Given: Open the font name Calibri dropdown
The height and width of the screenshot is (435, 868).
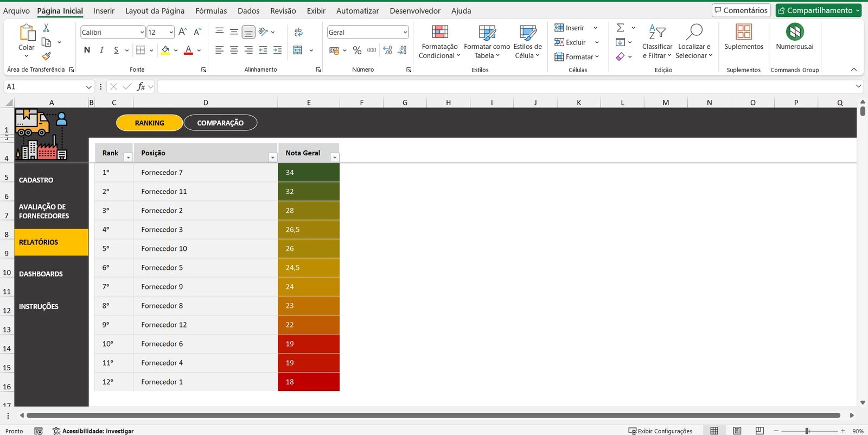Looking at the screenshot, I should pyautogui.click(x=142, y=33).
